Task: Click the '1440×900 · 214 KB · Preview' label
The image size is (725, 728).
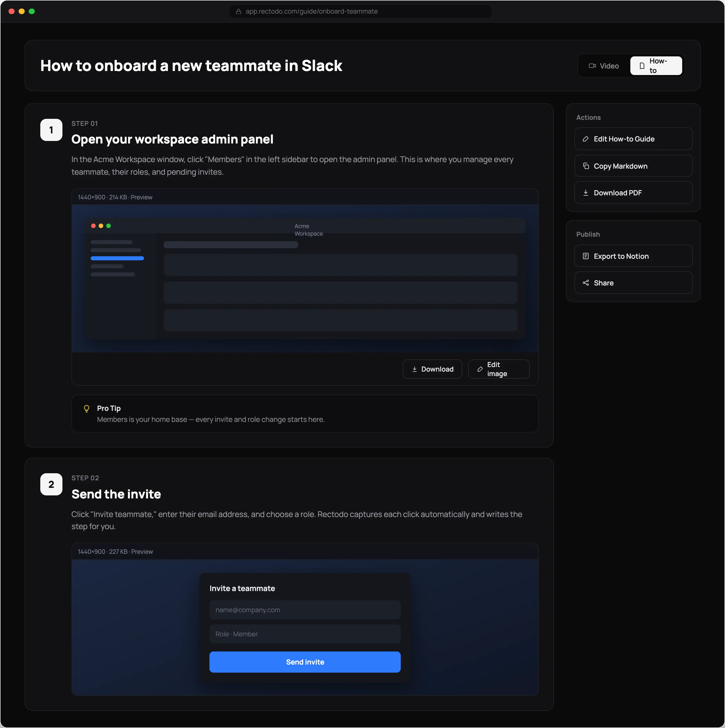Action: click(115, 197)
